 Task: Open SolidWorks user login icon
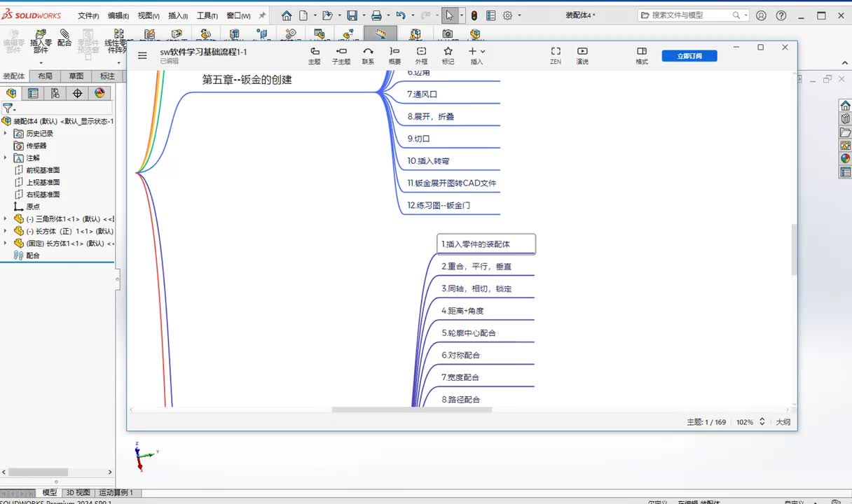[762, 15]
